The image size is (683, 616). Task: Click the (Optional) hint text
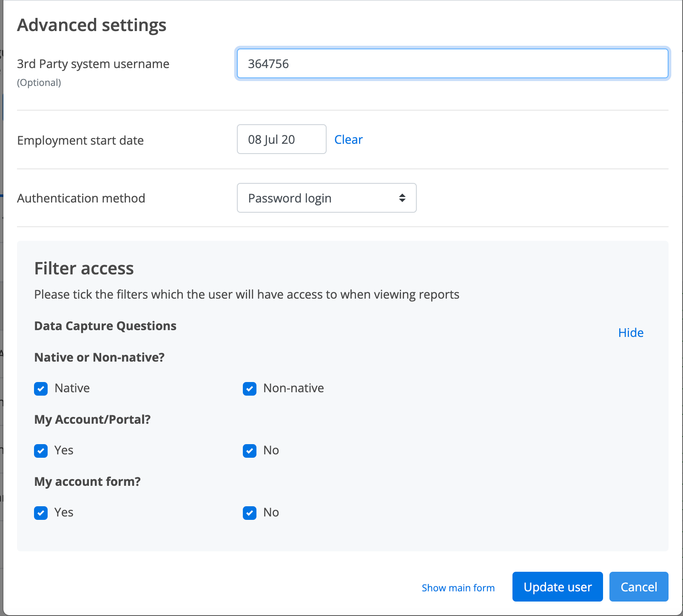[x=39, y=83]
